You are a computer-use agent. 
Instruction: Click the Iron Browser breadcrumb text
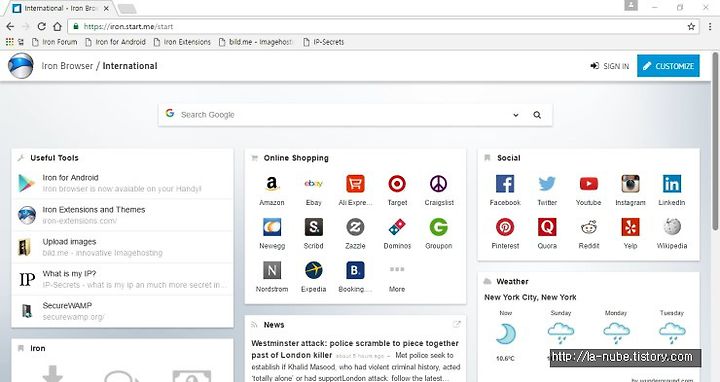pos(68,66)
